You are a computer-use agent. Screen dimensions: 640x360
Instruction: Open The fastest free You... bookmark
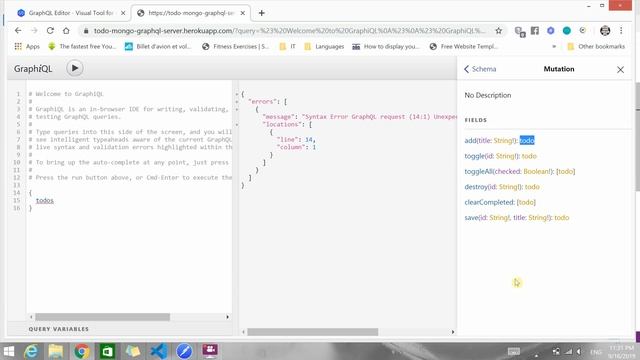click(x=82, y=47)
